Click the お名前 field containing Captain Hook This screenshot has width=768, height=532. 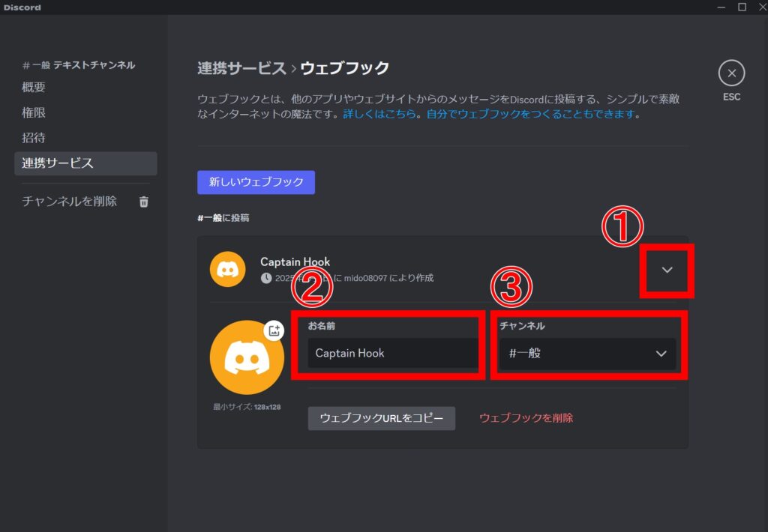pyautogui.click(x=393, y=353)
